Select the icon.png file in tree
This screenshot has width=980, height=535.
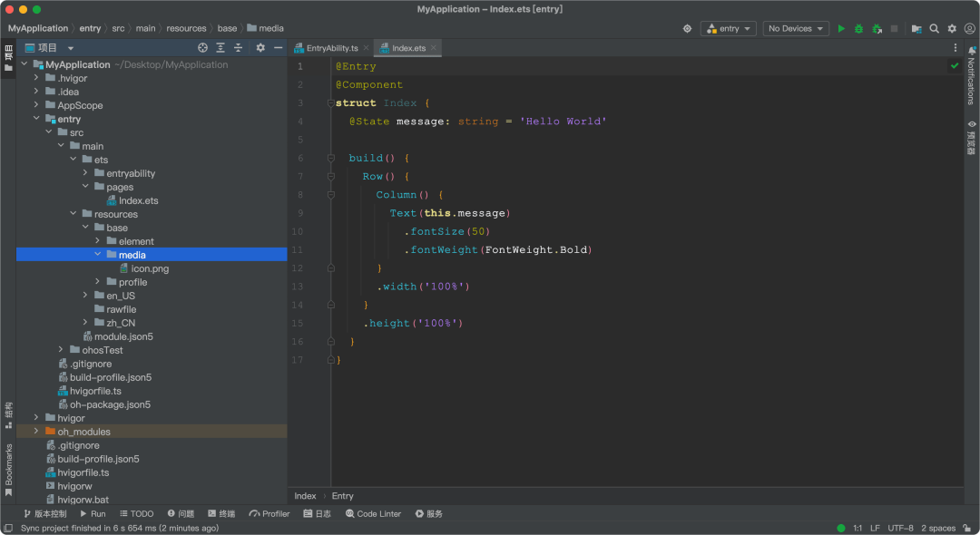click(x=150, y=268)
